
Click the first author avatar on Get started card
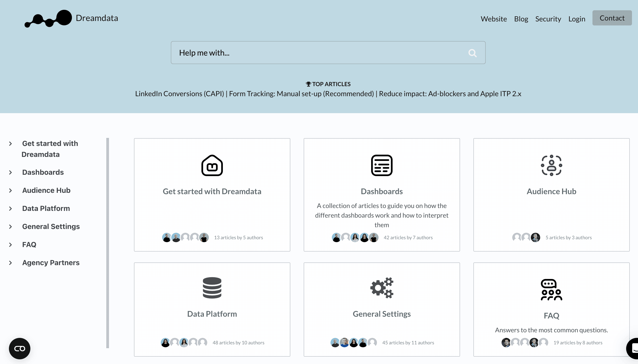click(x=167, y=237)
